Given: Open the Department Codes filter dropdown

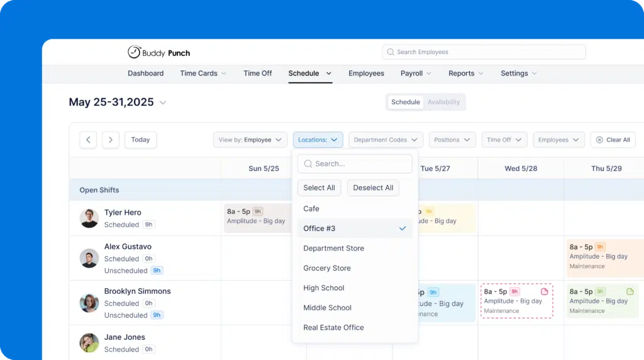Looking at the screenshot, I should 386,140.
